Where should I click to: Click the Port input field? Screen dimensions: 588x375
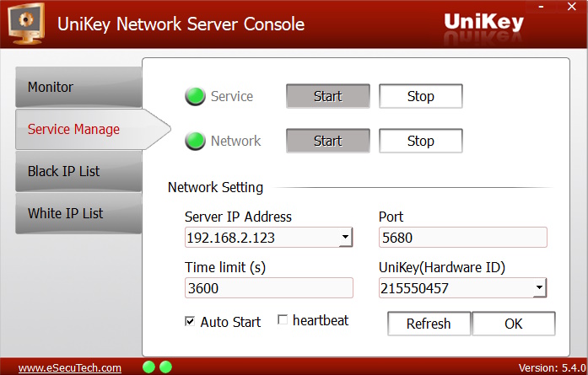coord(463,237)
